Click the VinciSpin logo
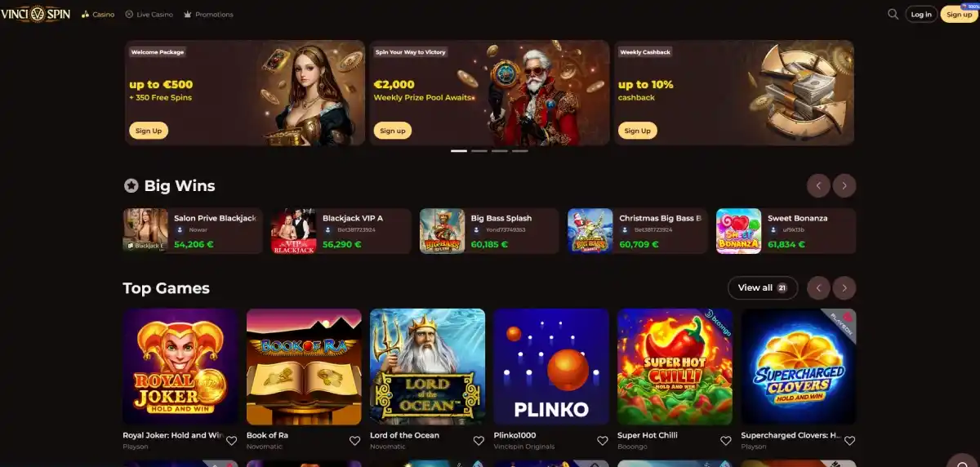Viewport: 980px width, 467px height. (x=37, y=14)
